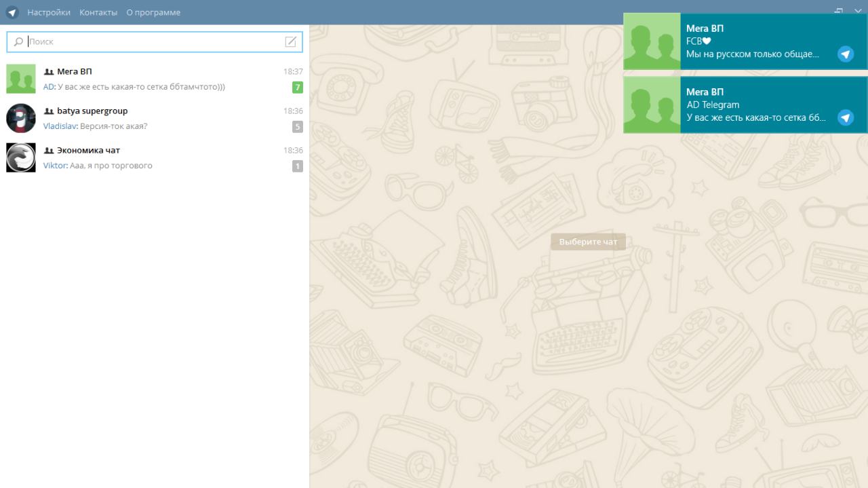
Task: Click batya supergroup avatar picture
Action: pos(21,118)
